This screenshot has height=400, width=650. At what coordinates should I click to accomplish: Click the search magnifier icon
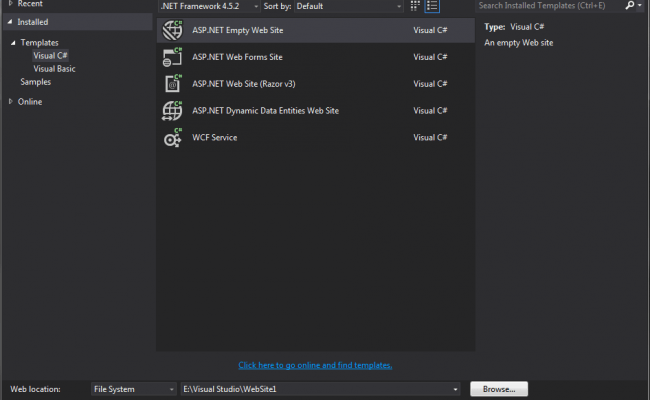point(630,5)
